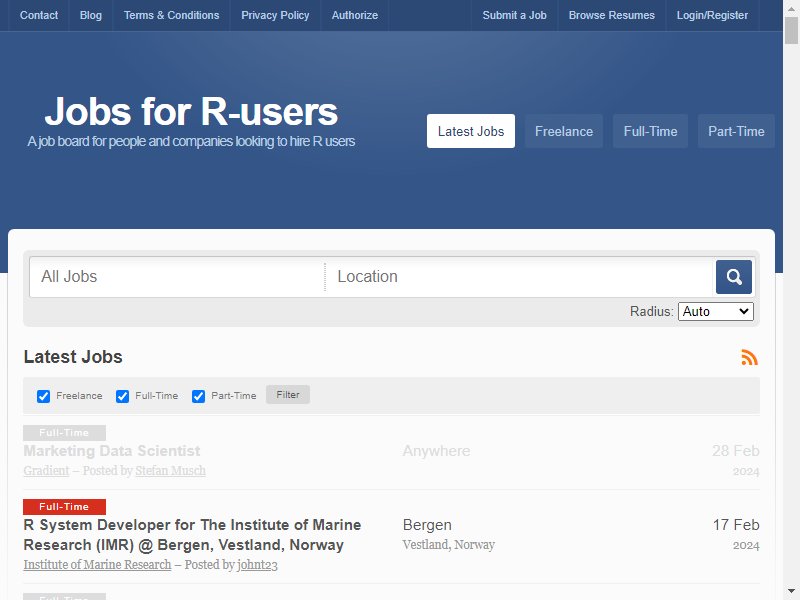Open the Login/Register page
Viewport: 800px width, 600px height.
[x=712, y=15]
